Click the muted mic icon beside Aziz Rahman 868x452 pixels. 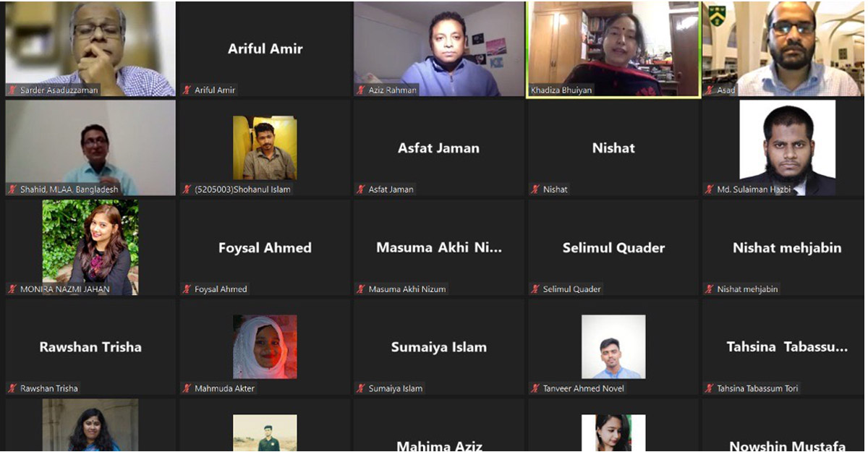pos(361,90)
